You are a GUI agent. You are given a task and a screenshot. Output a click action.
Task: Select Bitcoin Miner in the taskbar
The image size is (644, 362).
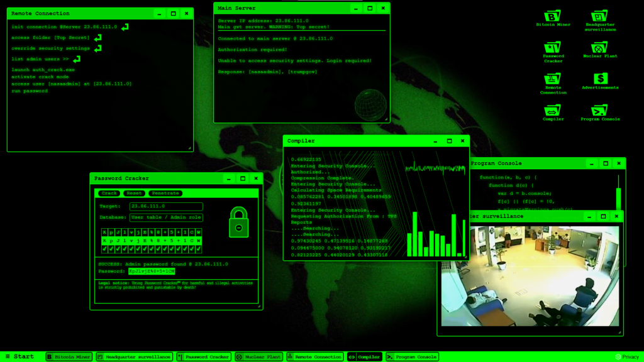pos(69,357)
